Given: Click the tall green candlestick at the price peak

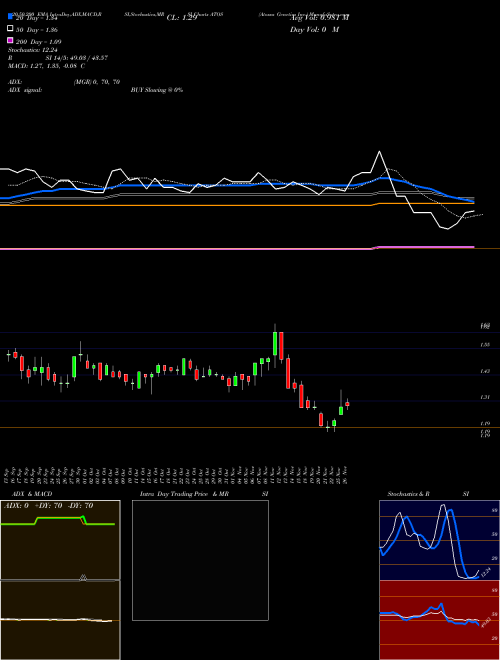Looking at the screenshot, I should 275,343.
